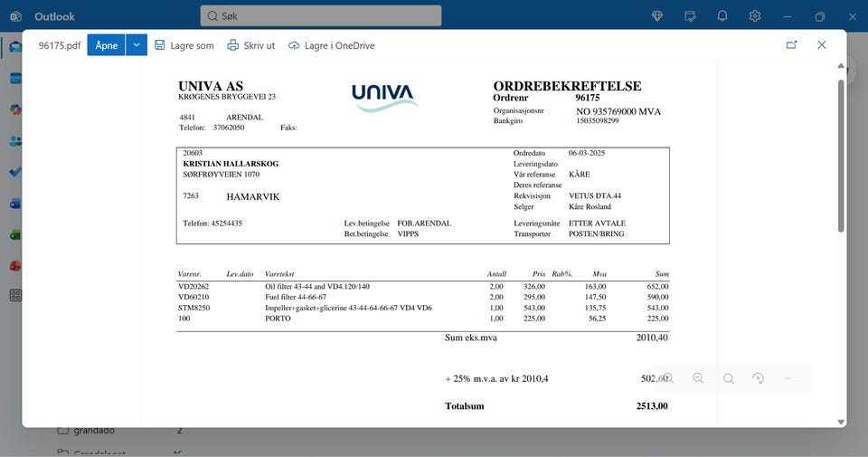Click the UNIVA AS company name

[211, 86]
